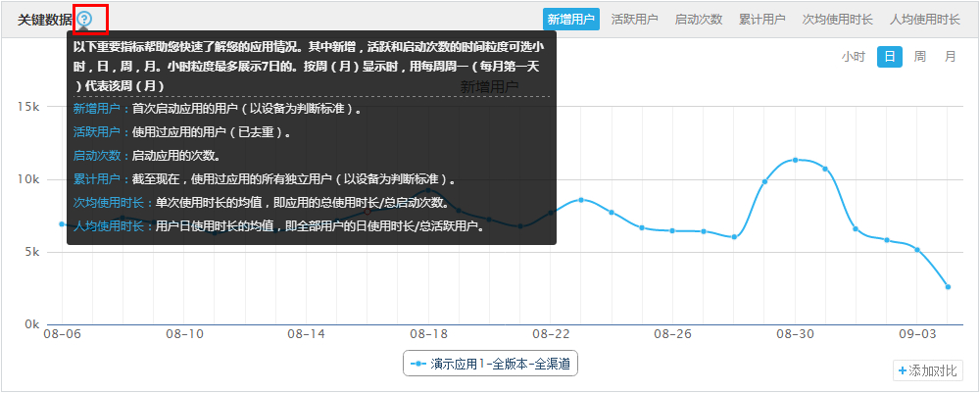Click the 10k y-axis label
This screenshot has height=393, width=980.
28,180
